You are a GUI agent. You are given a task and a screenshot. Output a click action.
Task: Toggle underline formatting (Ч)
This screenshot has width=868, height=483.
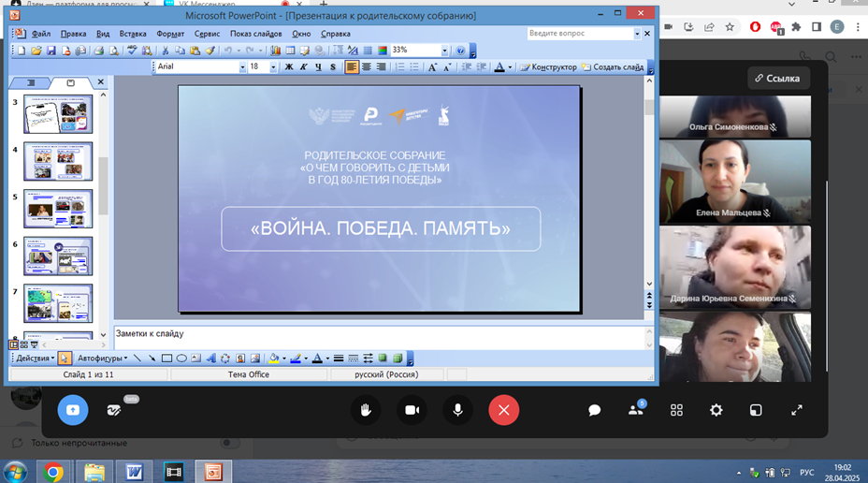click(x=318, y=67)
